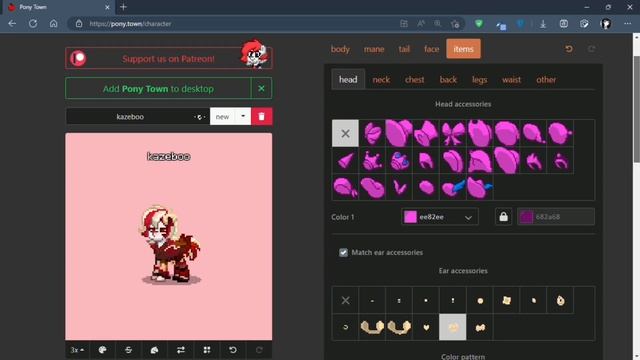Toggle the Match ear accessories checkbox
The image size is (640, 360).
tap(343, 252)
